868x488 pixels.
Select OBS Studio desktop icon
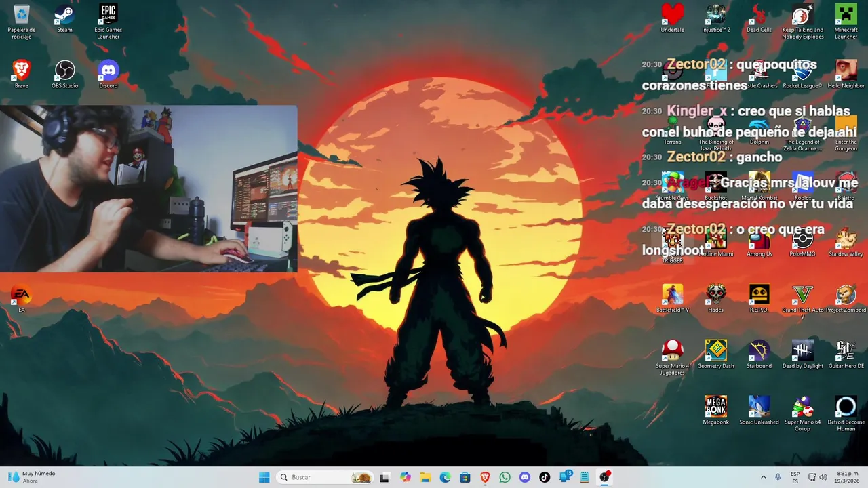[64, 74]
